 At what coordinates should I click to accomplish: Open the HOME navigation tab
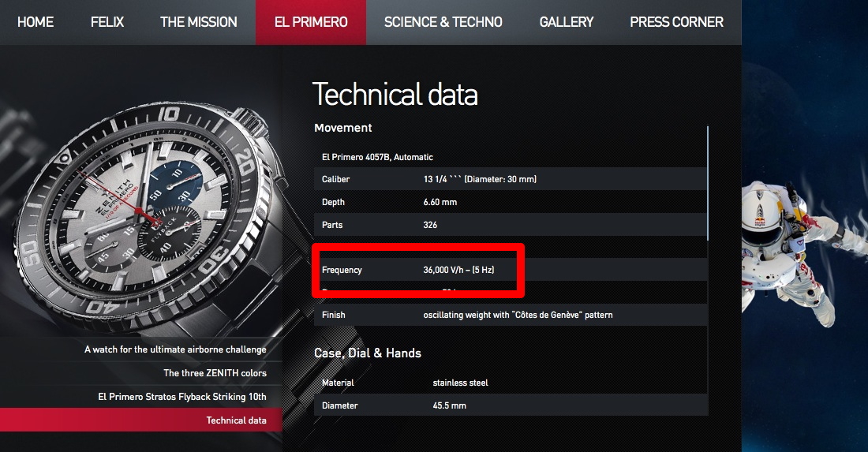pos(36,22)
